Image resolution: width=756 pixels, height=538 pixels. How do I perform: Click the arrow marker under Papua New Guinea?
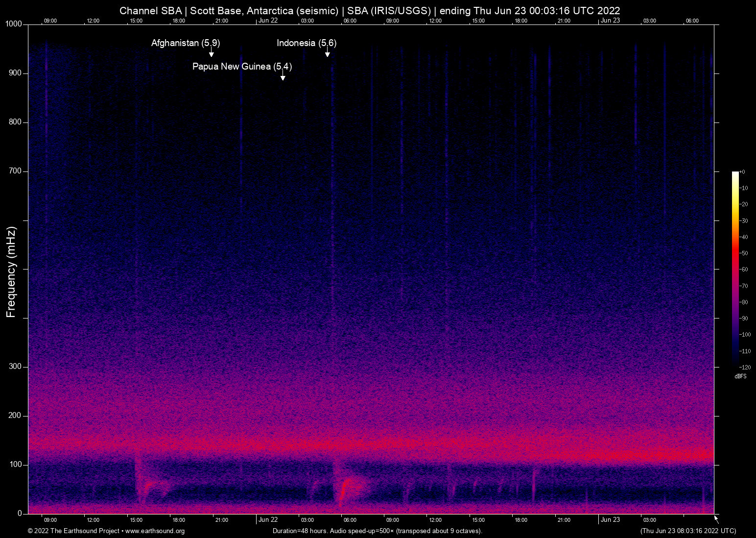[283, 77]
